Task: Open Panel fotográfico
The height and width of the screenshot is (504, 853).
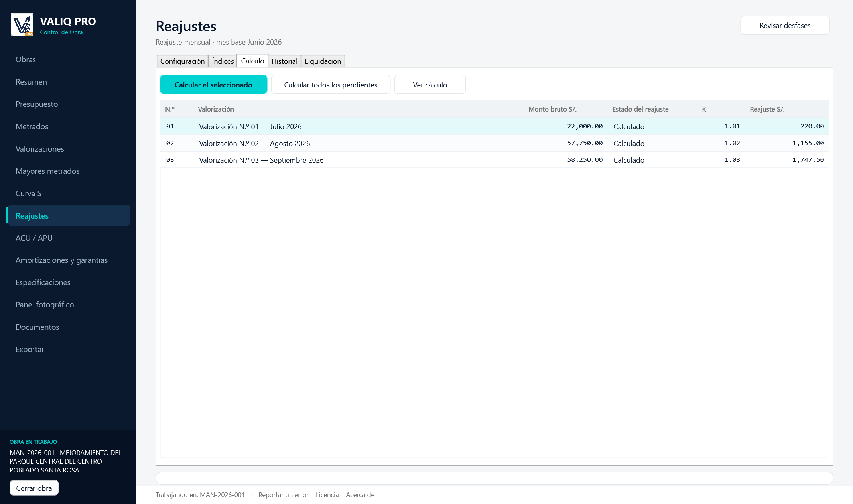Action: 45,305
